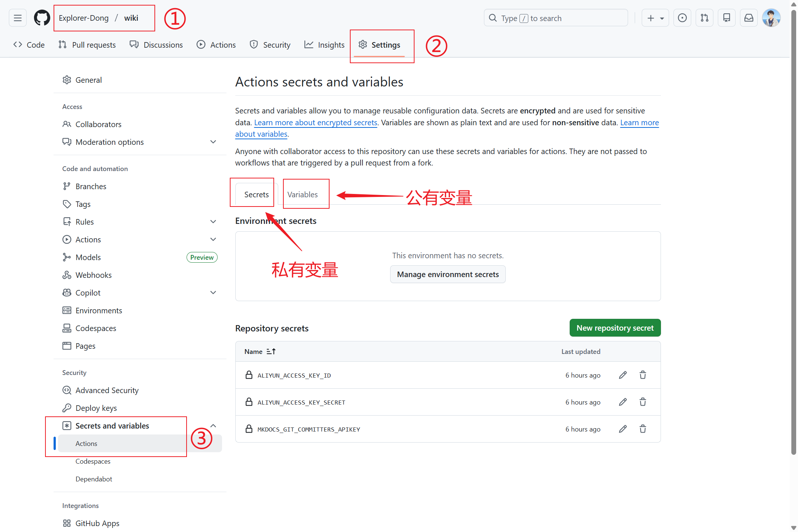Viewport: 798px width, 532px height.
Task: Click the GitHub logo
Action: point(42,18)
